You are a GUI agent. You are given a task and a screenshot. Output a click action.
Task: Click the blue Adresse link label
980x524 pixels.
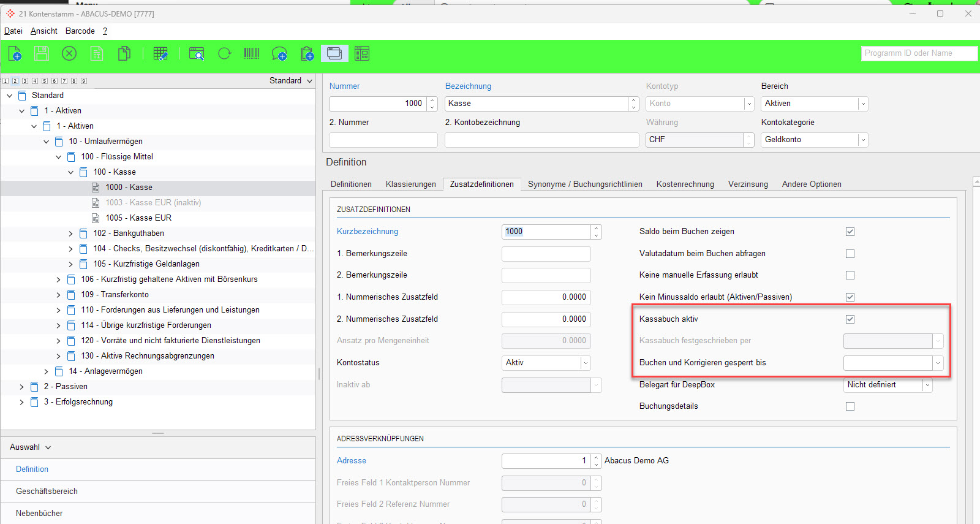tap(352, 461)
